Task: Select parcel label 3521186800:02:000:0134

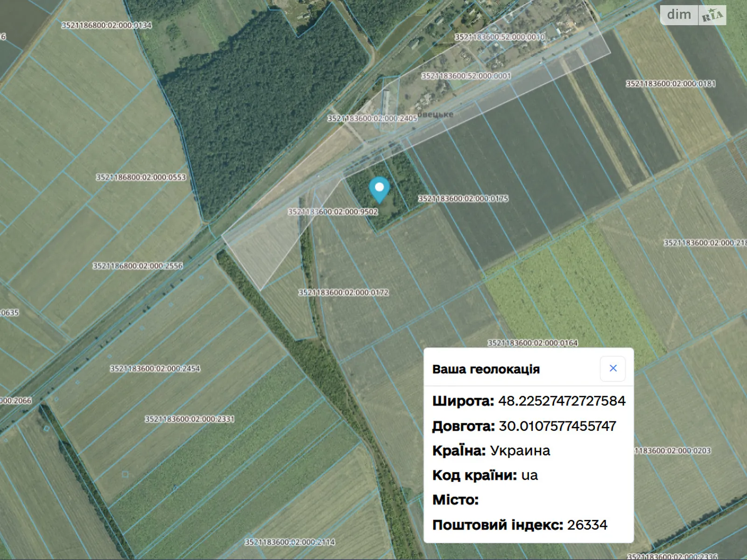Action: coord(106,25)
